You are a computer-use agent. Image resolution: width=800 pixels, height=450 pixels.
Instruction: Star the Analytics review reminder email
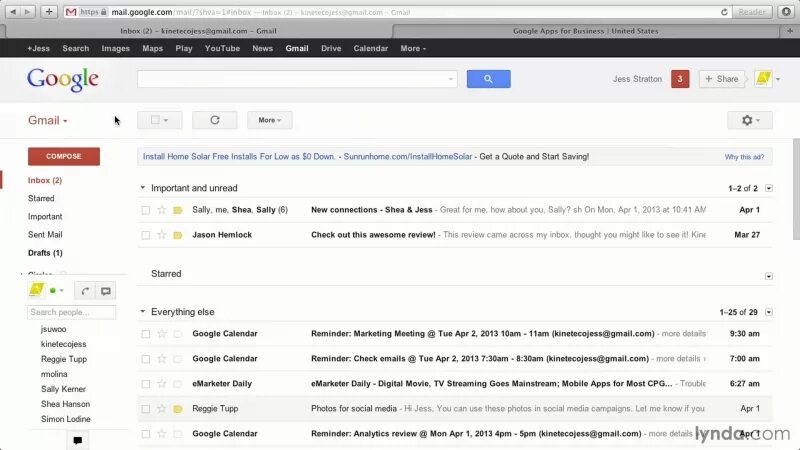162,434
